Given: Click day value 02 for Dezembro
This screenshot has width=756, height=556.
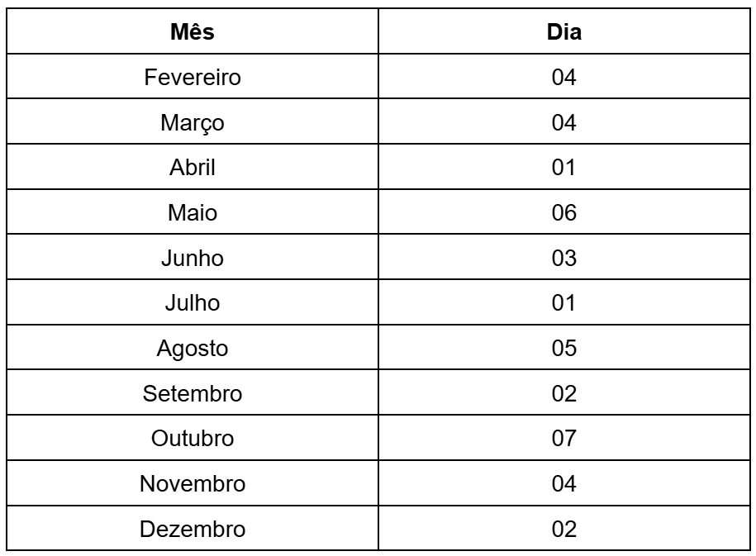Looking at the screenshot, I should [x=563, y=529].
